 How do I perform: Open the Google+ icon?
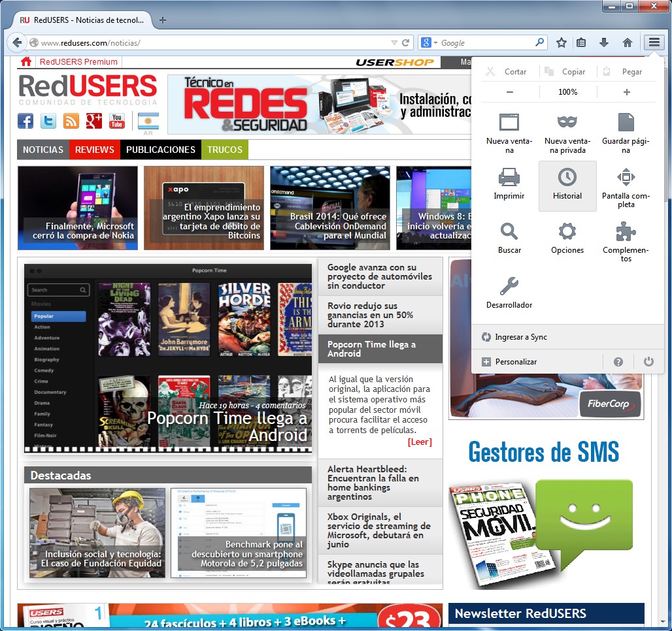click(94, 121)
